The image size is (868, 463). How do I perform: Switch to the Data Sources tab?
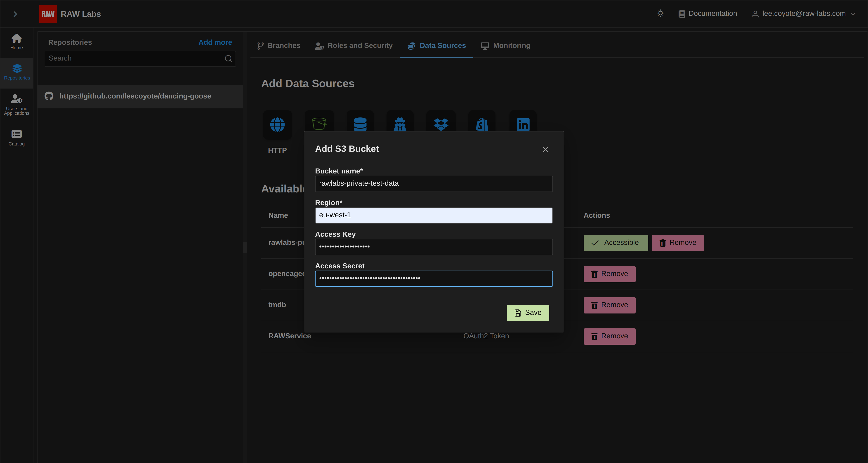pos(437,46)
